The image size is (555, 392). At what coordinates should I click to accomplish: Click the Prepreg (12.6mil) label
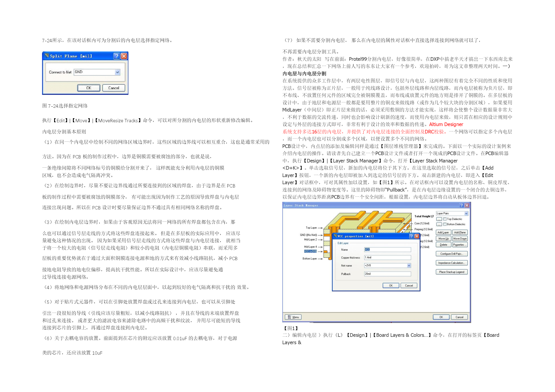point(423,230)
